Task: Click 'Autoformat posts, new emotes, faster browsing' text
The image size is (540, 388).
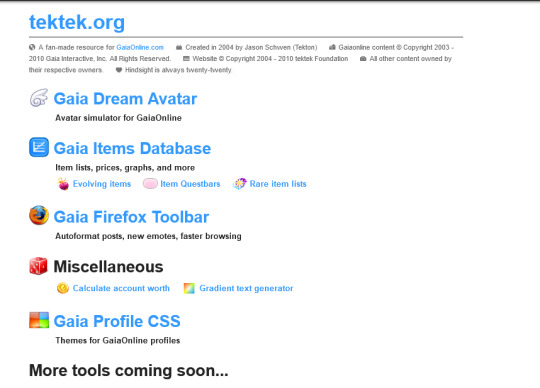Action: [x=148, y=236]
